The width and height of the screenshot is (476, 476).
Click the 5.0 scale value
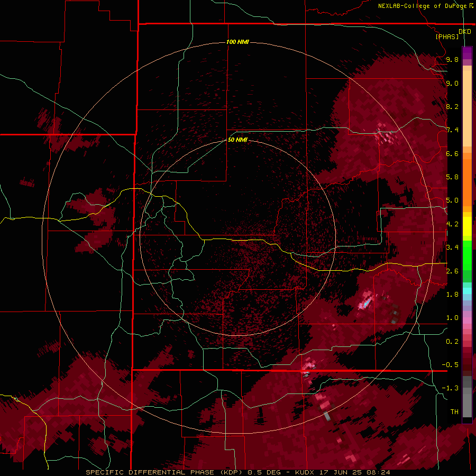[x=452, y=200]
